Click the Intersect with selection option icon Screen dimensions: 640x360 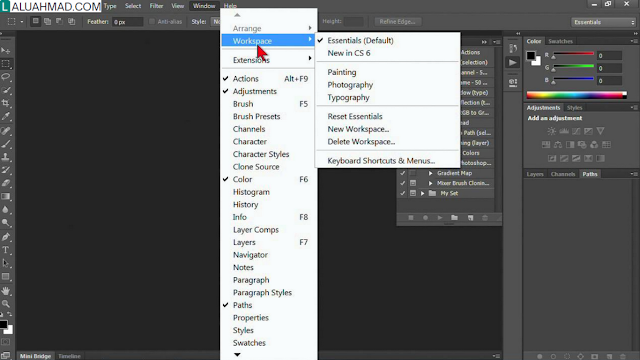[x=71, y=21]
